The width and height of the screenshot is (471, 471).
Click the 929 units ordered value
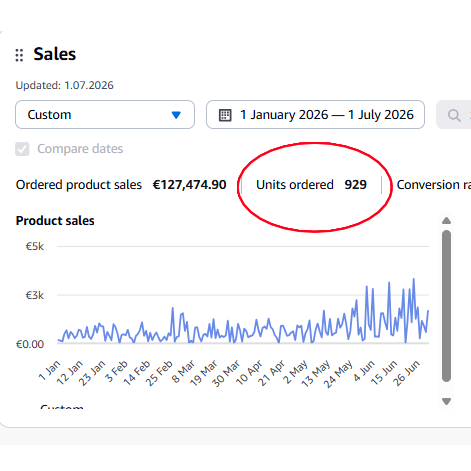[x=355, y=185]
